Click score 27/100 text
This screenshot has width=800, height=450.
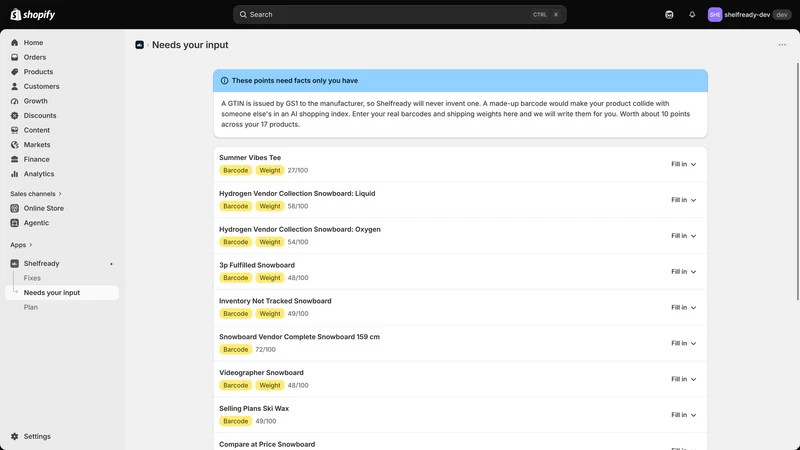297,170
